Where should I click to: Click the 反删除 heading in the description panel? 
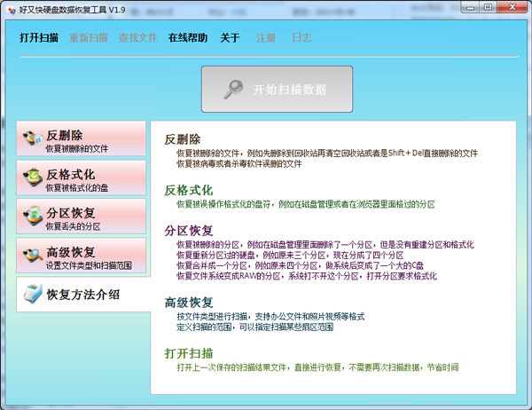pos(183,139)
